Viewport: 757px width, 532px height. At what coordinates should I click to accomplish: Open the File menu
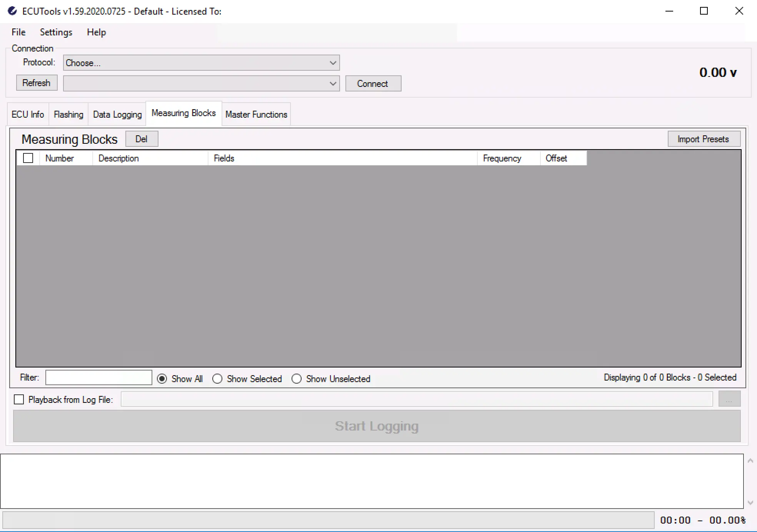pyautogui.click(x=18, y=32)
